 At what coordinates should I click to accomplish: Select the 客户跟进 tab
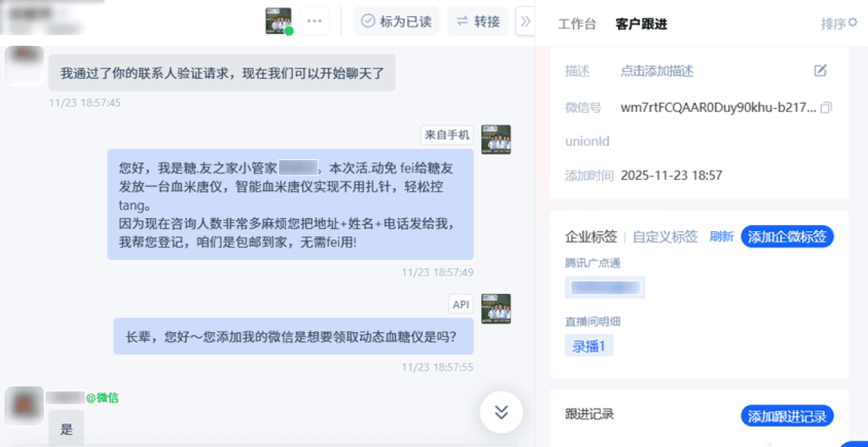coord(641,24)
